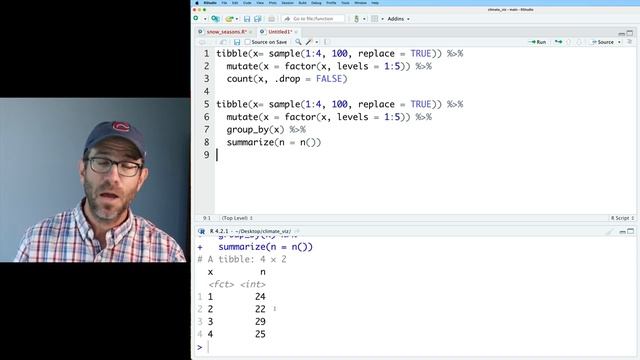Screen dimensions: 640x360
Task: Click the editor go back arrow
Action: point(202,42)
